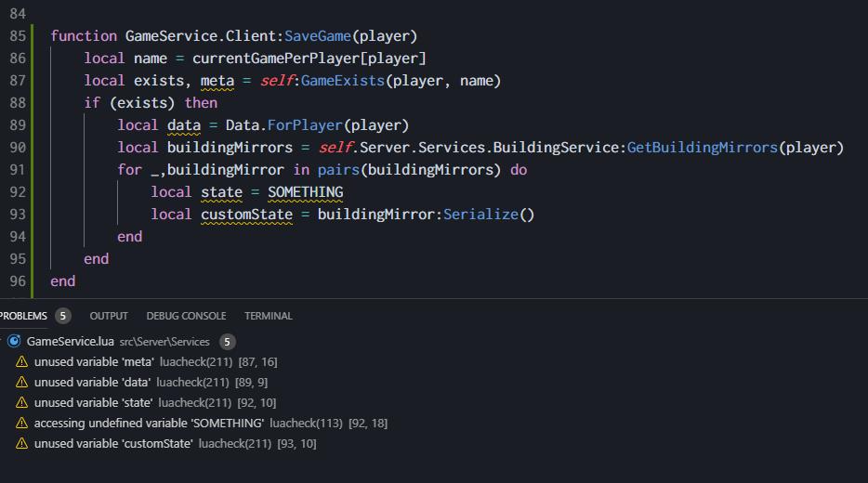Click warning icon for unused variable 'meta'
The image size is (868, 483).
21,362
